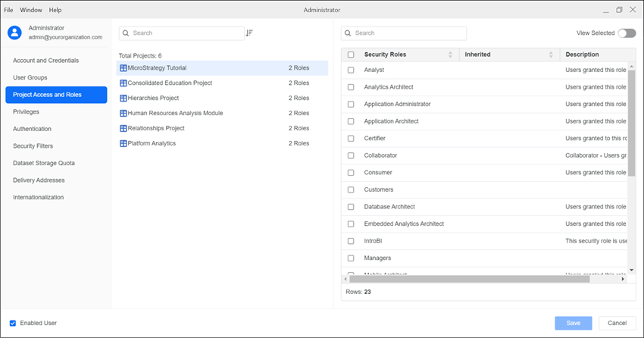Click the MicroStrategy Tutorial project icon
This screenshot has height=338, width=644.
tap(123, 68)
